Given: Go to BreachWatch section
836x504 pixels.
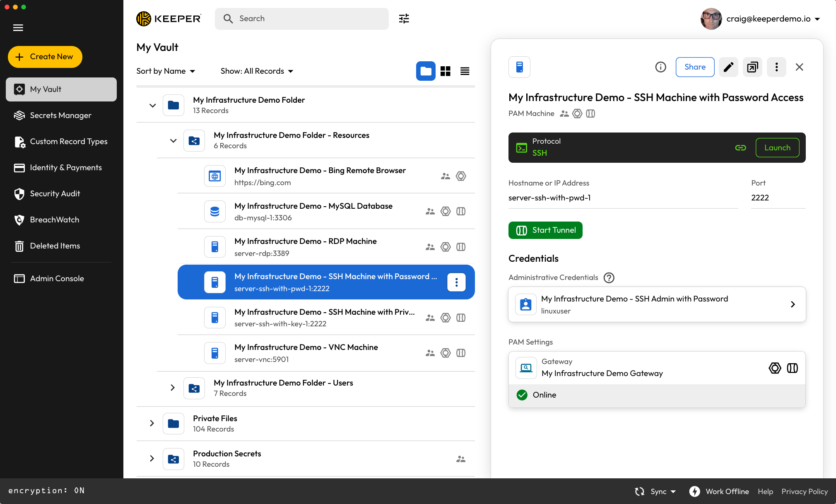Looking at the screenshot, I should point(54,220).
